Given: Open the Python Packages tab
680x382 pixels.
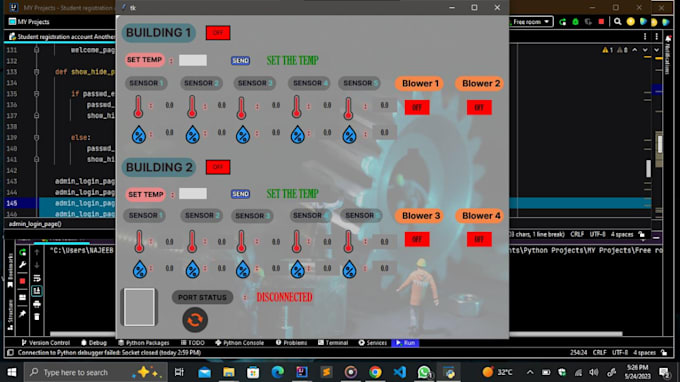Looking at the screenshot, I should [x=144, y=343].
